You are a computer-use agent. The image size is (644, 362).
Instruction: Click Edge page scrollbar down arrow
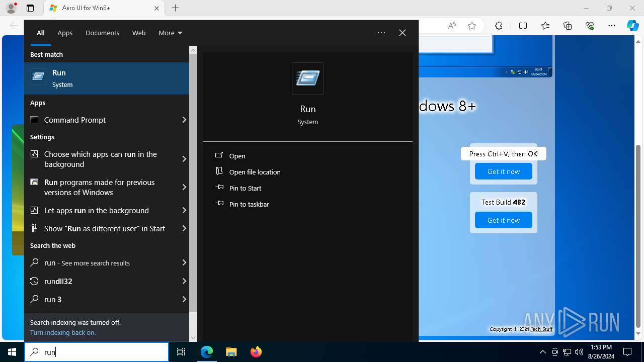pos(638,334)
